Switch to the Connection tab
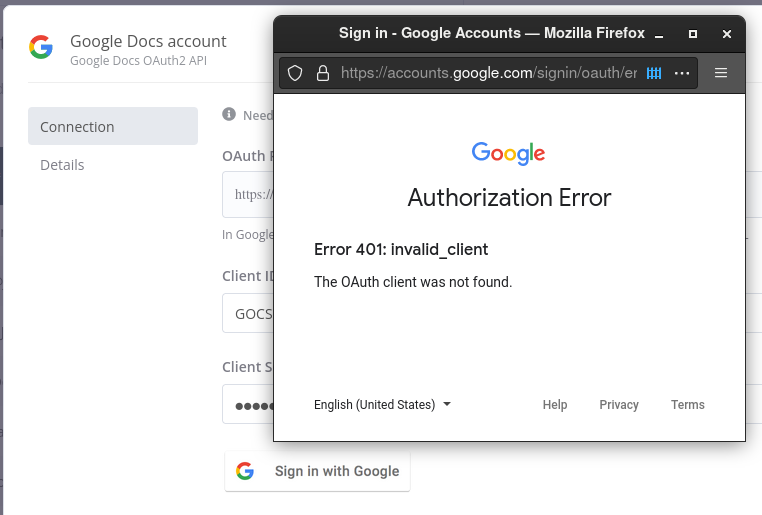762x515 pixels. 112,127
